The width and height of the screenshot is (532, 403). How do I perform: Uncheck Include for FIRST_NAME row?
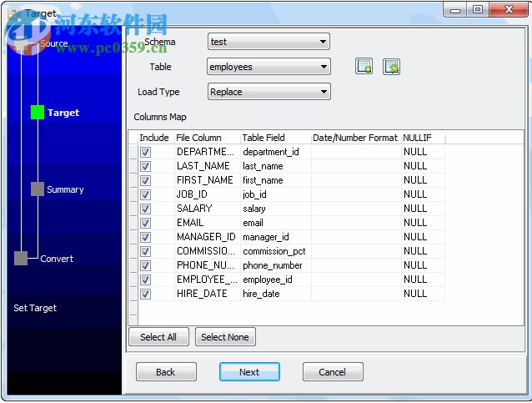pyautogui.click(x=146, y=180)
